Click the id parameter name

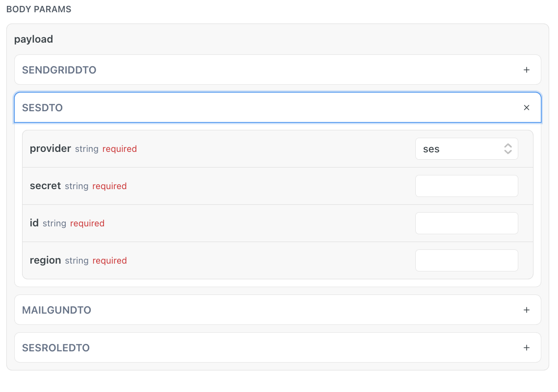(x=34, y=223)
